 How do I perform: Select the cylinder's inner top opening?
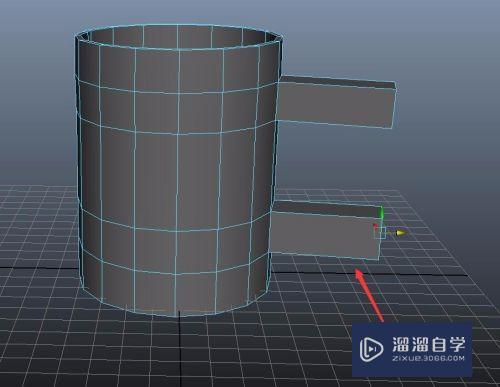pos(178,37)
